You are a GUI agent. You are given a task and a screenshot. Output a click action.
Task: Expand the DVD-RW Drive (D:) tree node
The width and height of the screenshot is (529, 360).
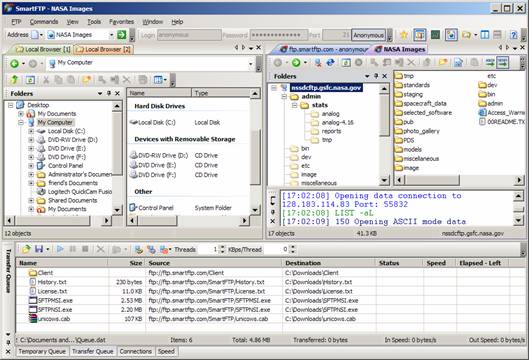coord(31,140)
